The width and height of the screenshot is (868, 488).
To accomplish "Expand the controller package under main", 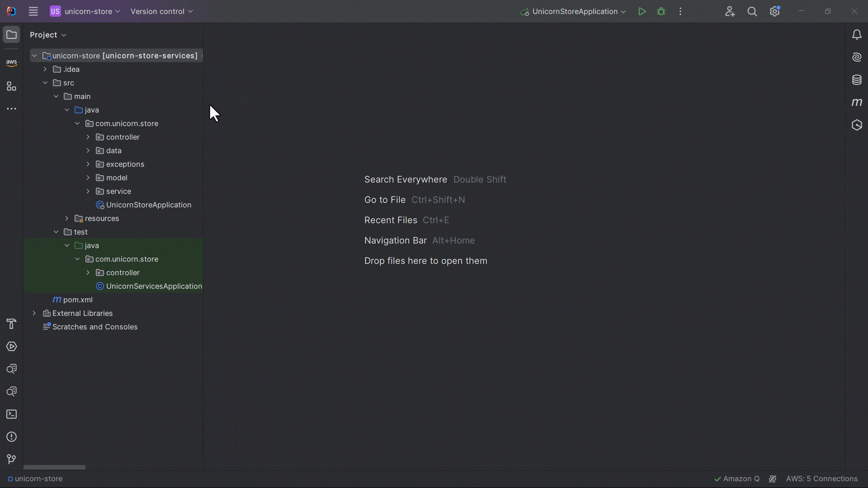I will (88, 137).
